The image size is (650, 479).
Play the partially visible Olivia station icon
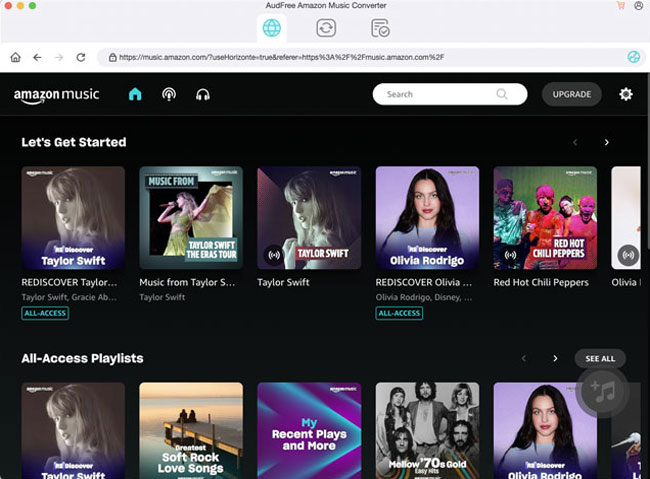[x=628, y=255]
